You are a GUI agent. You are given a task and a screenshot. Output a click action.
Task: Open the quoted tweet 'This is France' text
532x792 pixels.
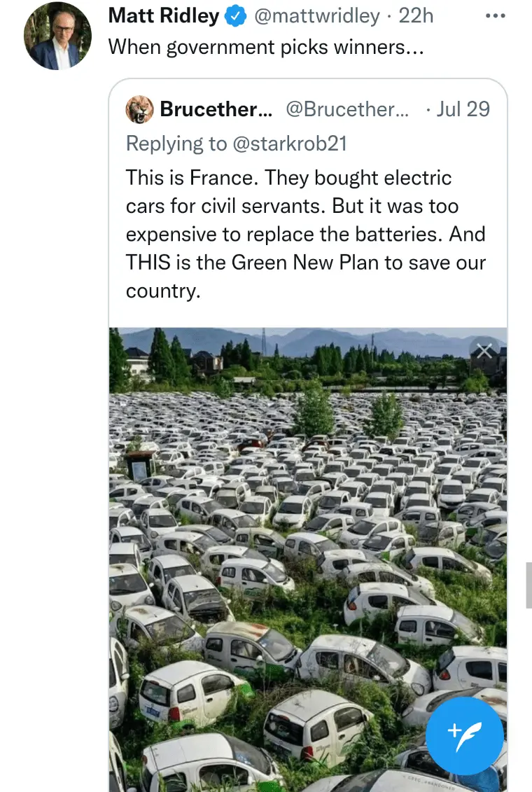pyautogui.click(x=288, y=178)
